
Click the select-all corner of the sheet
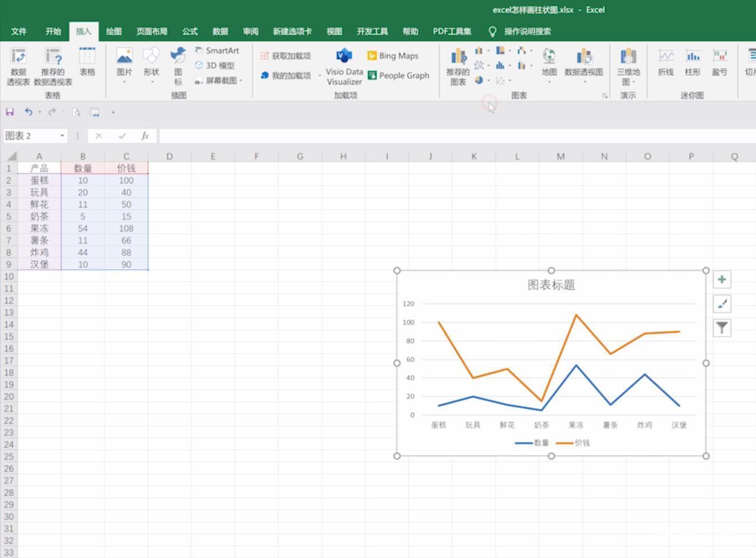[x=10, y=156]
